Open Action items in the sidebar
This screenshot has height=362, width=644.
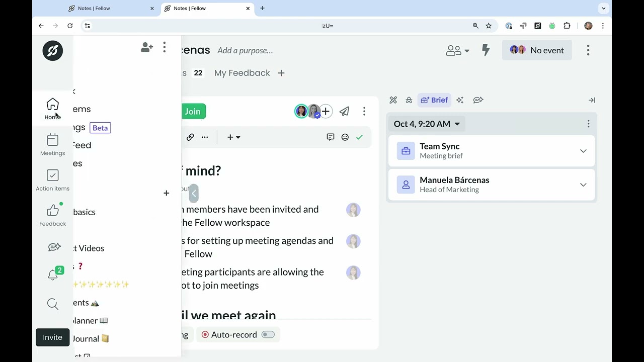(x=52, y=180)
